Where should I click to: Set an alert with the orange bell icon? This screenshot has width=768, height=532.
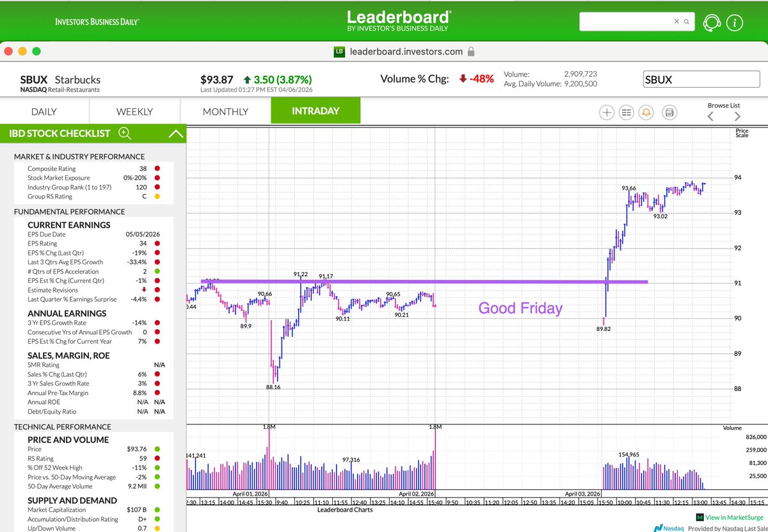coord(646,112)
